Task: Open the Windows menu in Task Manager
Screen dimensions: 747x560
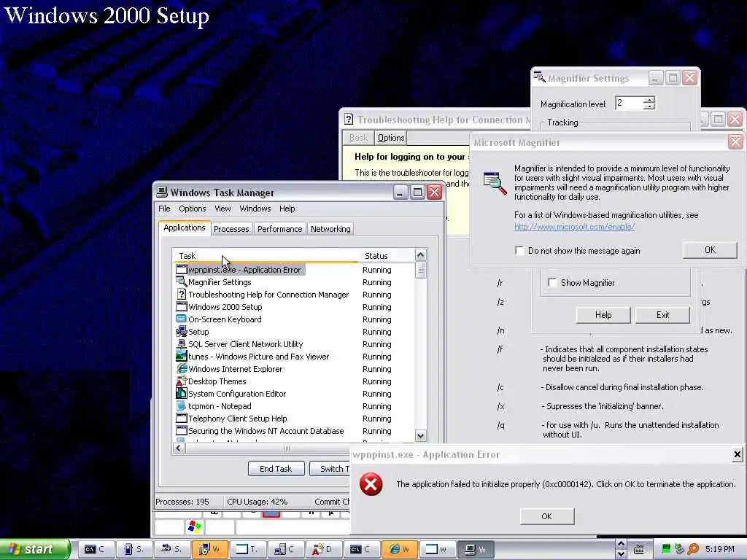Action: 255,209
